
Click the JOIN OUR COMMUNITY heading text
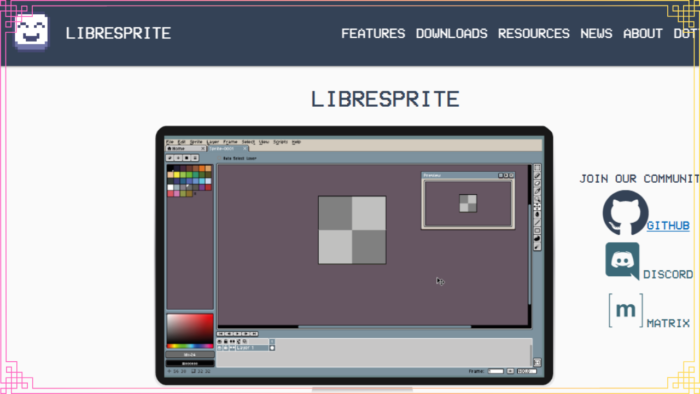pyautogui.click(x=639, y=179)
